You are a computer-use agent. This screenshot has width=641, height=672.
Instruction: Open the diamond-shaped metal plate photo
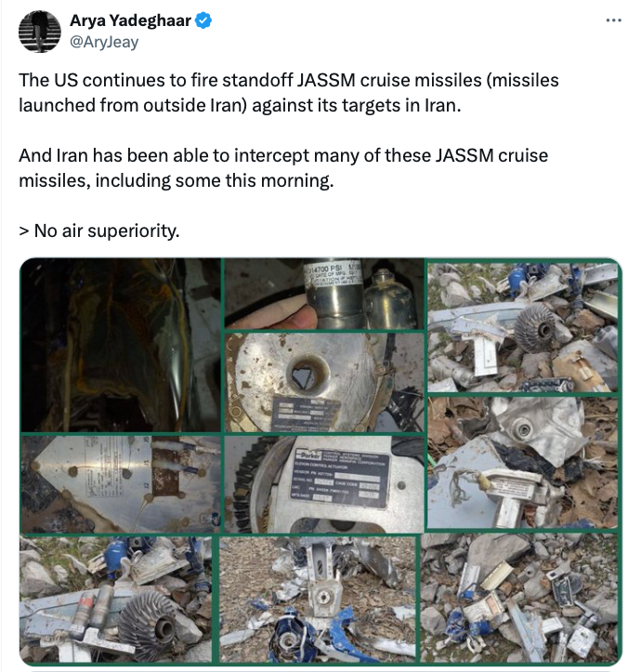pos(121,484)
